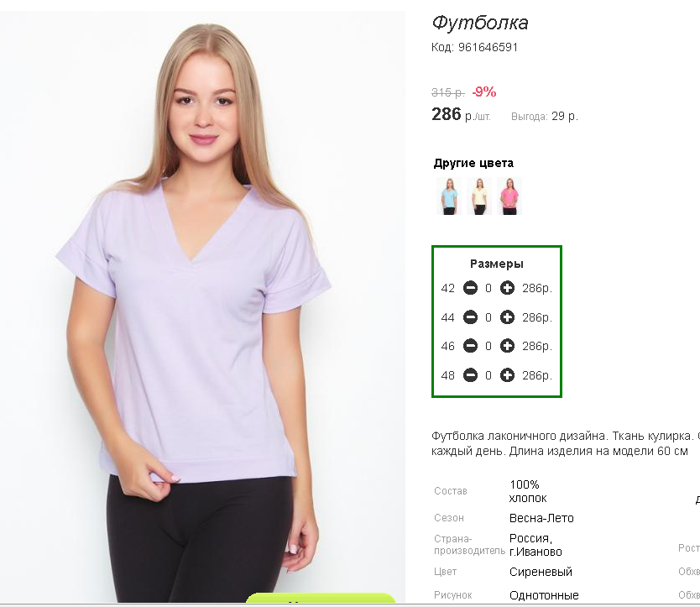700x607 pixels.
Task: Decrease quantity for size 48
Action: coord(470,375)
